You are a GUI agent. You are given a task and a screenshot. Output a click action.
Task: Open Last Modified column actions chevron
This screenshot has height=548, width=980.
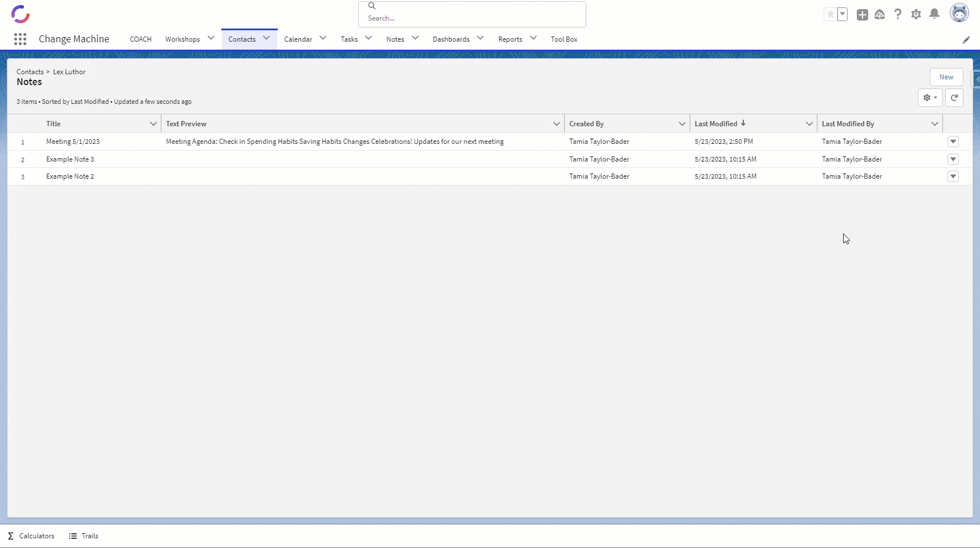pos(809,124)
